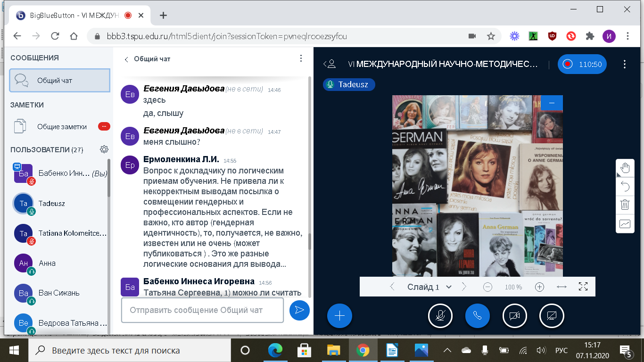Open the blue plus actions button

(339, 316)
